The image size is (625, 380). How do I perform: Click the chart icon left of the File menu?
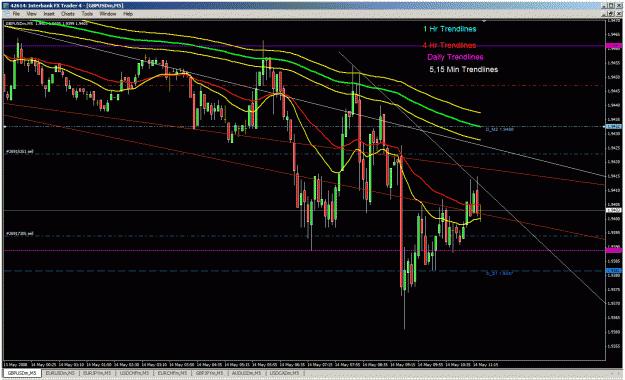(6, 14)
